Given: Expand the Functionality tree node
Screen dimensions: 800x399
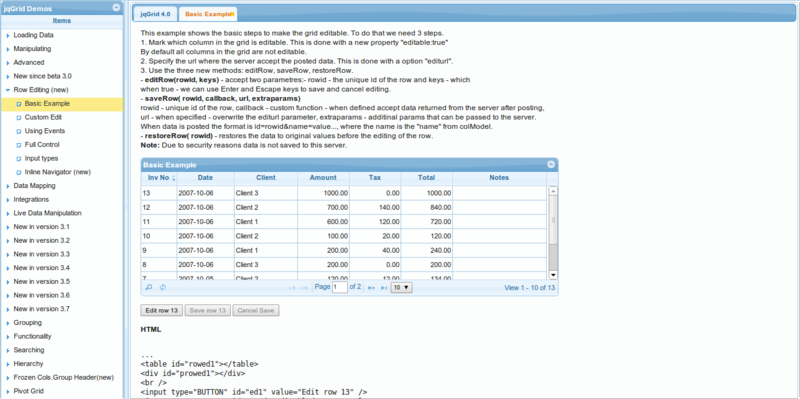Looking at the screenshot, I should 8,337.
